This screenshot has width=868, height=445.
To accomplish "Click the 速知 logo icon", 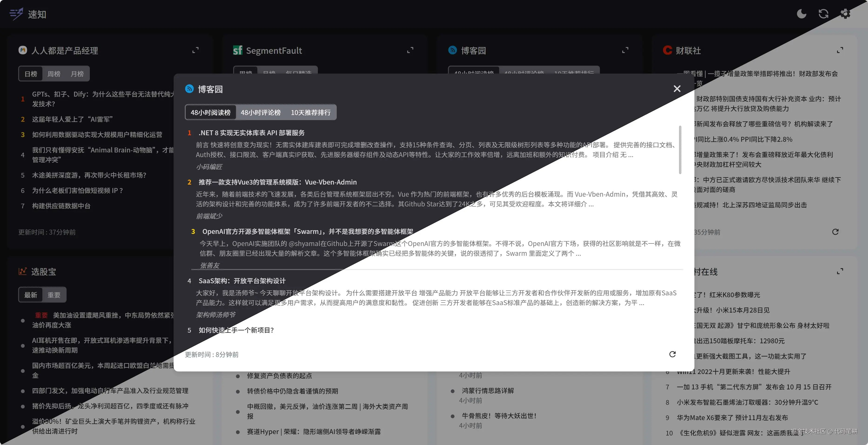I will coord(16,14).
